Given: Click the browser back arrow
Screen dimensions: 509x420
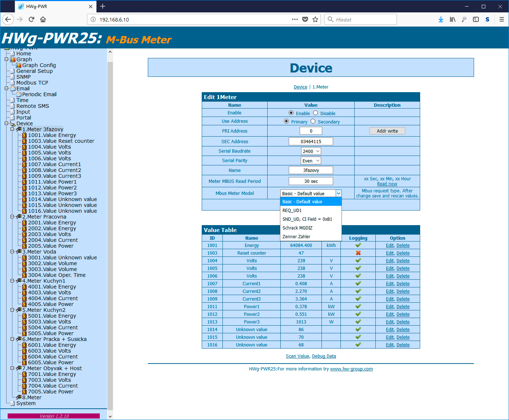Looking at the screenshot, I should pyautogui.click(x=8, y=19).
